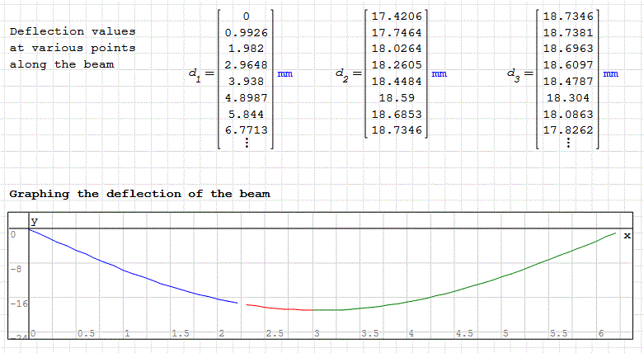Click the x axis label on the graph
Image resolution: width=644 pixels, height=353 pixels.
627,236
